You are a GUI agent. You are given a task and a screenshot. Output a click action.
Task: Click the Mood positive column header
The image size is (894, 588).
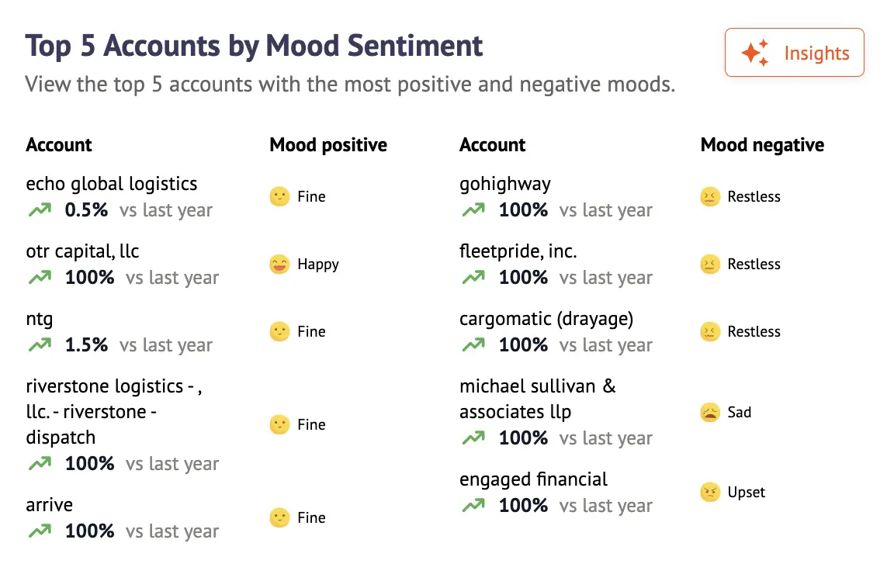click(x=328, y=145)
